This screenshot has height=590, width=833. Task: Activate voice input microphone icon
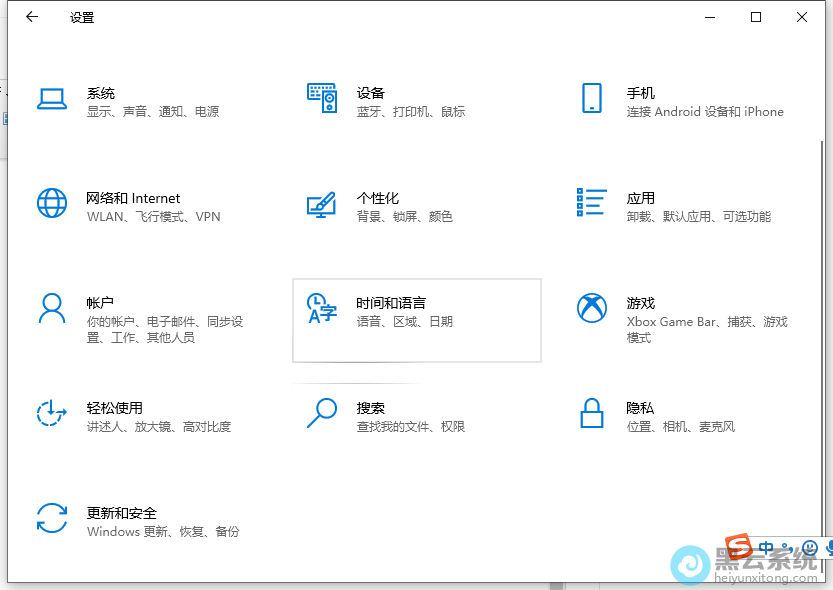tap(830, 548)
